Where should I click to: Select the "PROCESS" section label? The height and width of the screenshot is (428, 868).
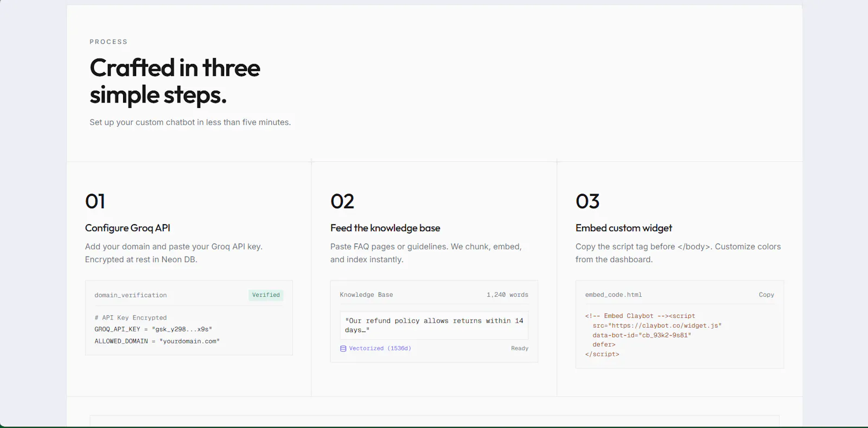click(108, 42)
